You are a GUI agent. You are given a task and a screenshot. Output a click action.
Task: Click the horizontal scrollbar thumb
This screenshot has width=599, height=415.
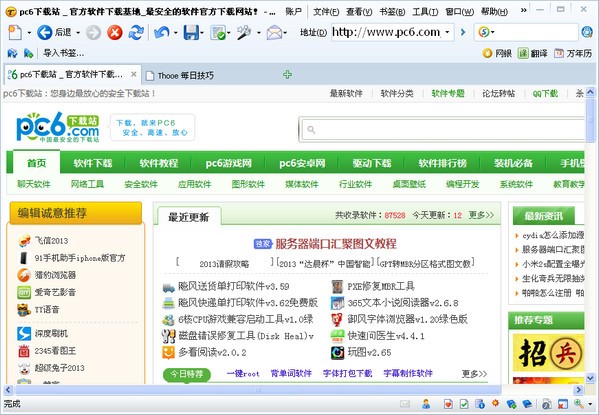click(x=258, y=390)
